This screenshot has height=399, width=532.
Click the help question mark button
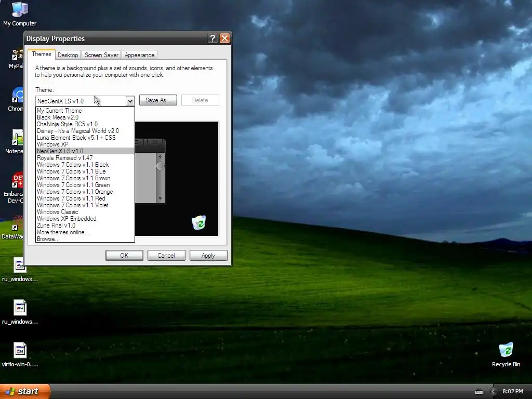tap(212, 38)
